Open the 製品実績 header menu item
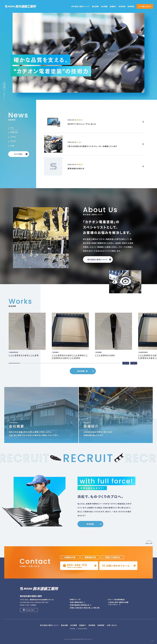Image resolution: width=157 pixels, height=644 pixels. pos(95,7)
